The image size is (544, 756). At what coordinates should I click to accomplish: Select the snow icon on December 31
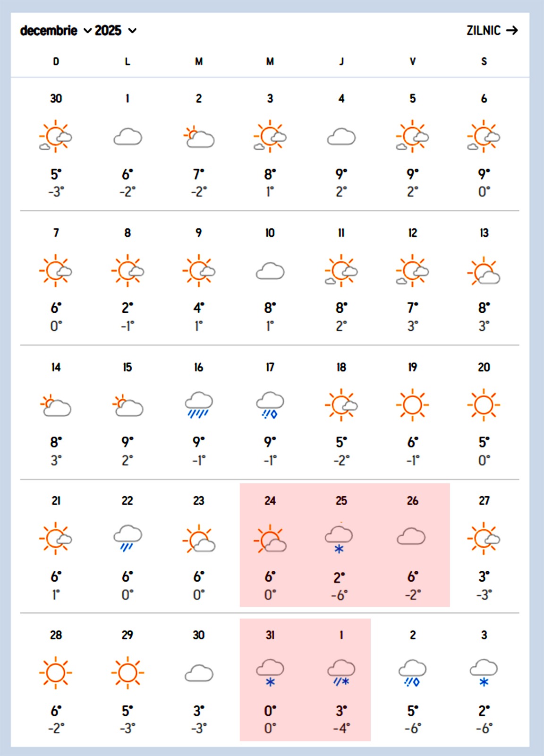(x=270, y=673)
